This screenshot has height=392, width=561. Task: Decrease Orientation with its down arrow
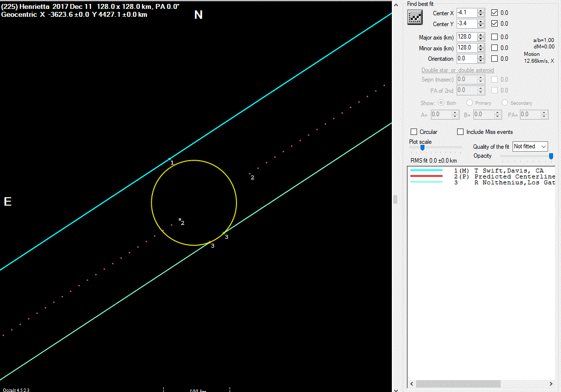[481, 61]
